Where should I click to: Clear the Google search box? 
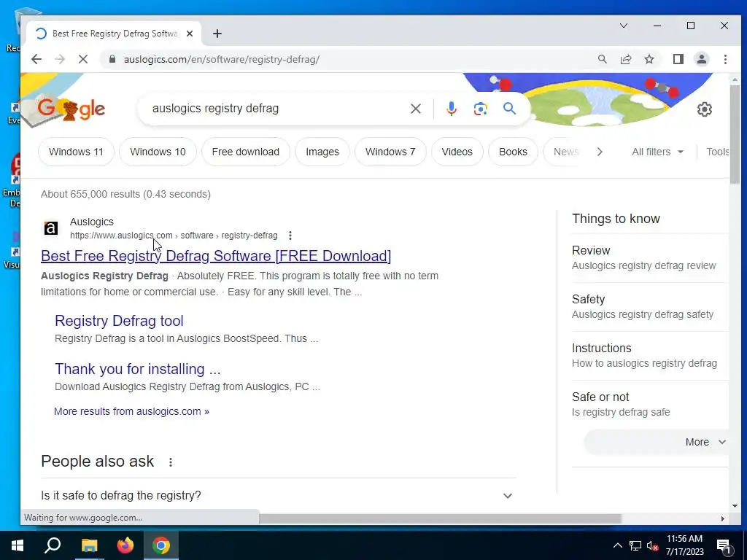[x=415, y=109]
